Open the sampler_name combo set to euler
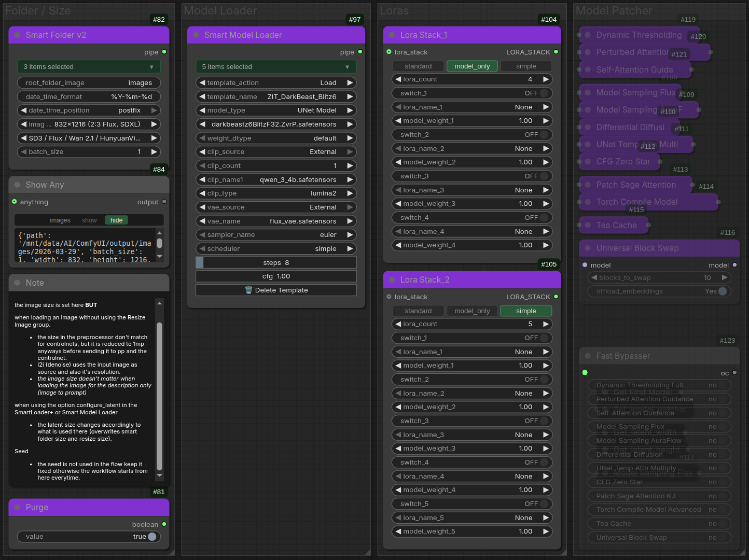This screenshot has width=749, height=560. [276, 235]
